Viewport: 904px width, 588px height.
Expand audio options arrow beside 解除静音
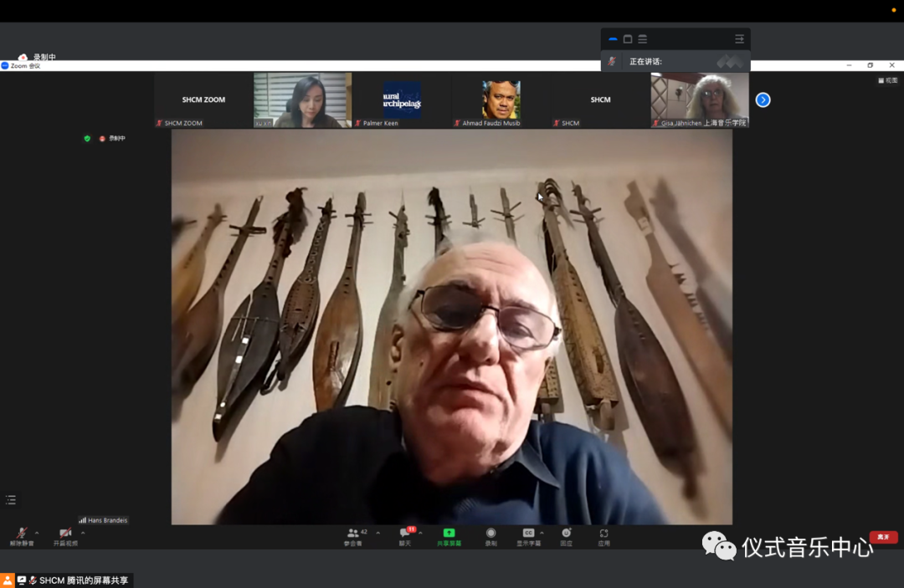point(37,532)
